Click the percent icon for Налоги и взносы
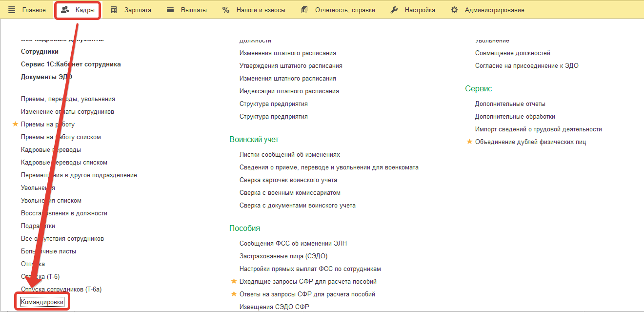644x312 pixels. [226, 10]
